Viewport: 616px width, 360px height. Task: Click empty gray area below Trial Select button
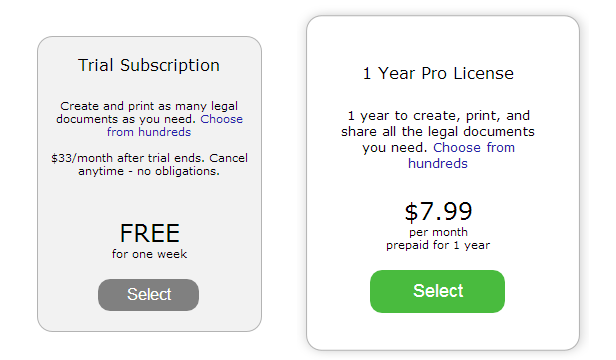tap(149, 321)
